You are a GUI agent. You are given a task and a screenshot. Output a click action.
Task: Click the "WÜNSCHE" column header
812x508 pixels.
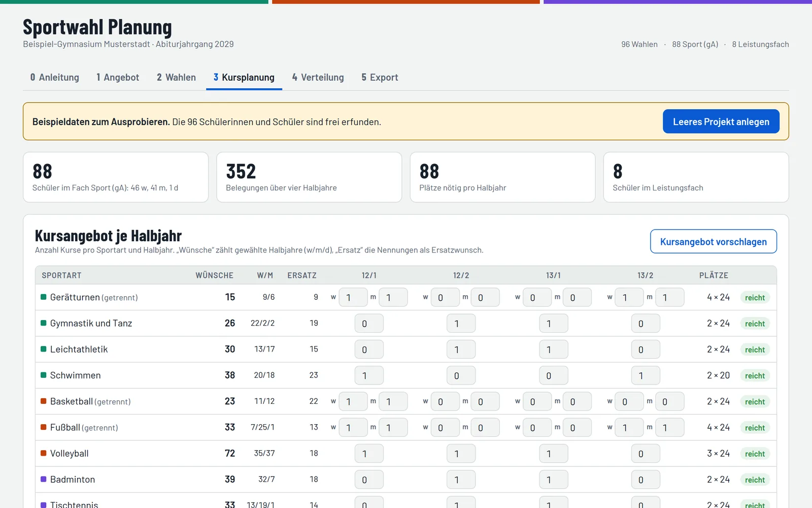[214, 275]
